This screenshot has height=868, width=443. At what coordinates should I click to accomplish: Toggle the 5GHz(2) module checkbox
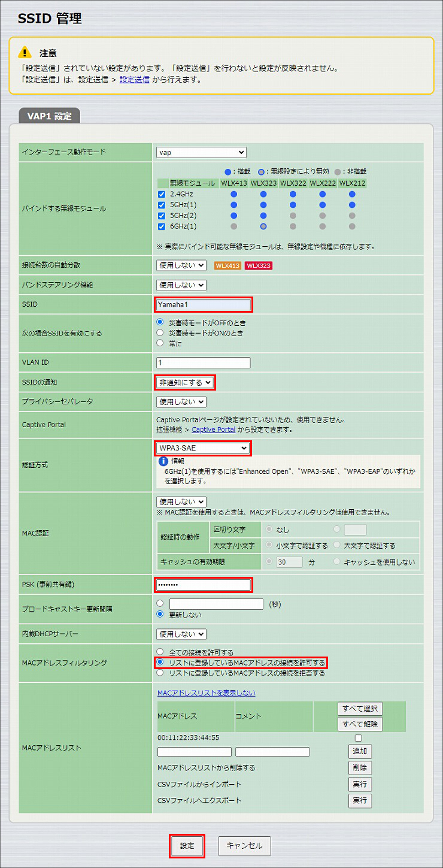[x=162, y=216]
